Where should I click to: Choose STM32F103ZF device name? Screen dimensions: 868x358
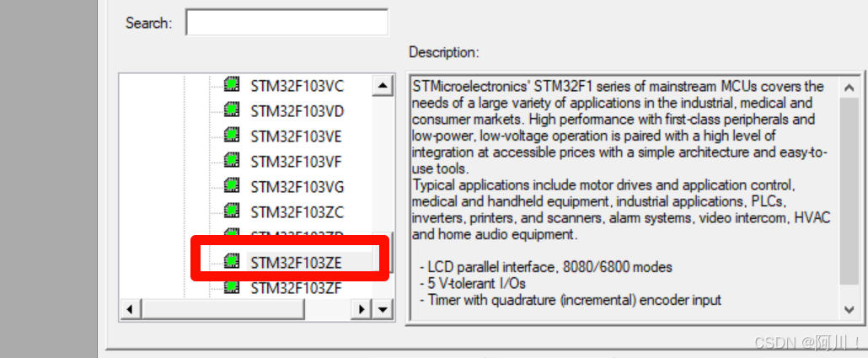point(296,288)
